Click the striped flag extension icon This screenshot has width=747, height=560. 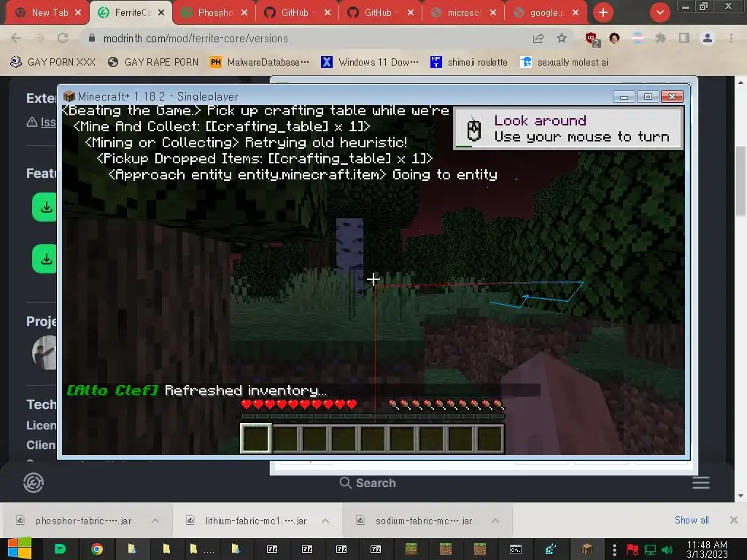click(638, 38)
